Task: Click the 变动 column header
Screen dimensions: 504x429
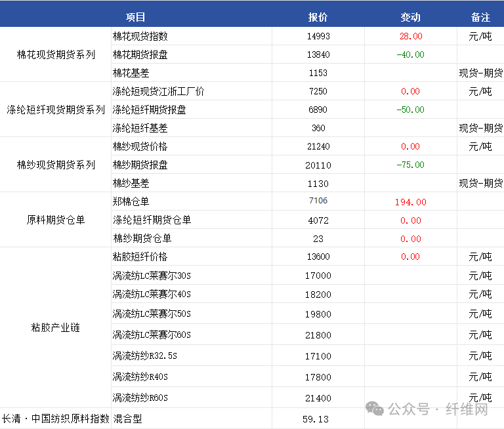Action: (x=410, y=17)
